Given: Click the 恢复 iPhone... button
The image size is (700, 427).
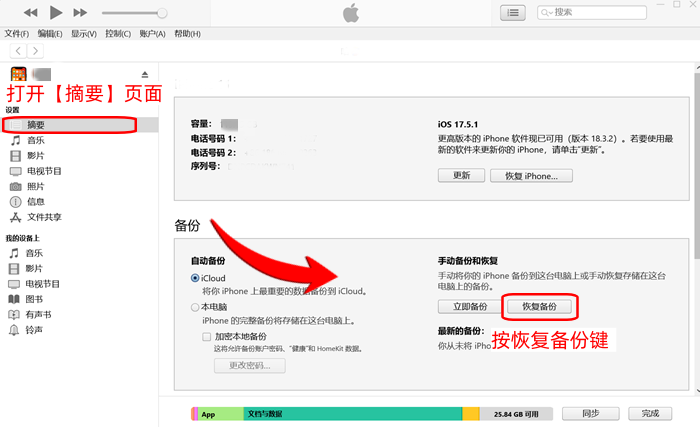Looking at the screenshot, I should [531, 176].
